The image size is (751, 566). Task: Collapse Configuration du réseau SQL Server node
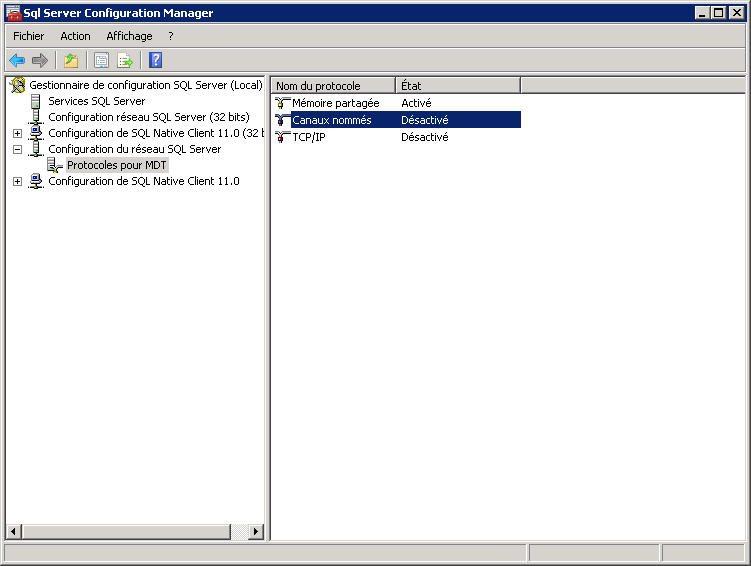pyautogui.click(x=17, y=149)
